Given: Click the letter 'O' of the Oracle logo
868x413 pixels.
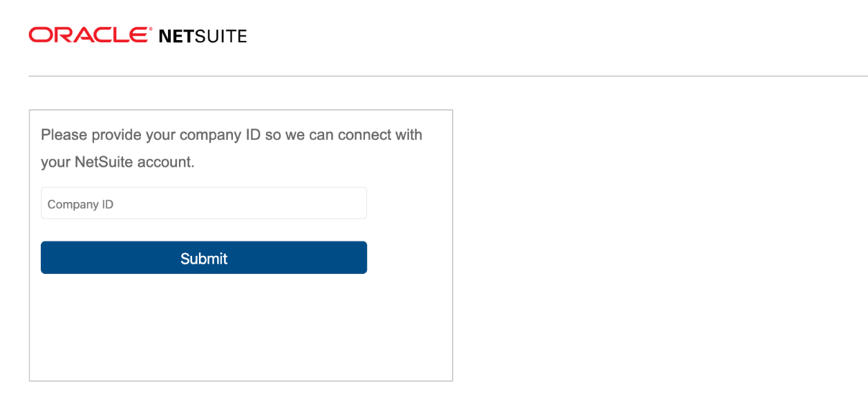Looking at the screenshot, I should coord(38,35).
